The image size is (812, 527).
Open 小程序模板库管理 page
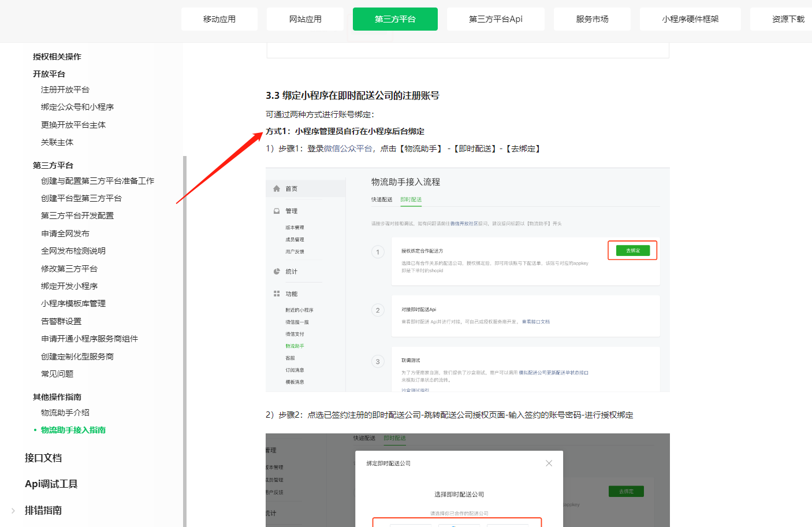pos(73,303)
